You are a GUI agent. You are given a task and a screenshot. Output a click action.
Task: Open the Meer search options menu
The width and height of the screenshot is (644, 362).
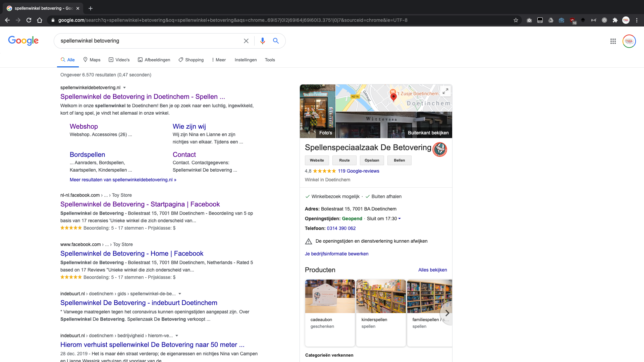coord(219,60)
